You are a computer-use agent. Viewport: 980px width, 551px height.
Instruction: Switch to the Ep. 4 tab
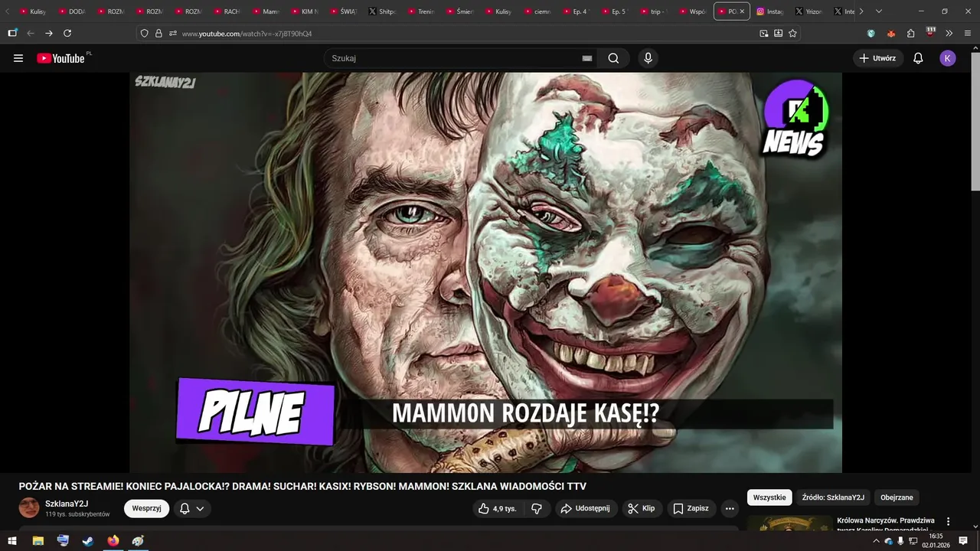pos(577,11)
